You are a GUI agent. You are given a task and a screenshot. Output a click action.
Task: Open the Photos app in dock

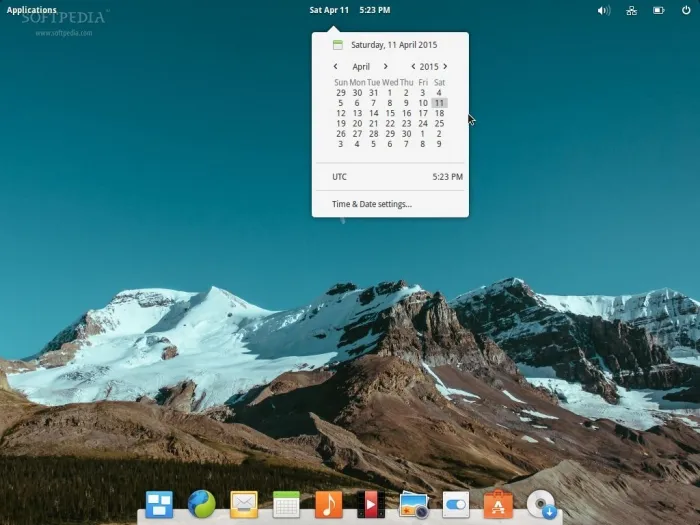(x=414, y=504)
